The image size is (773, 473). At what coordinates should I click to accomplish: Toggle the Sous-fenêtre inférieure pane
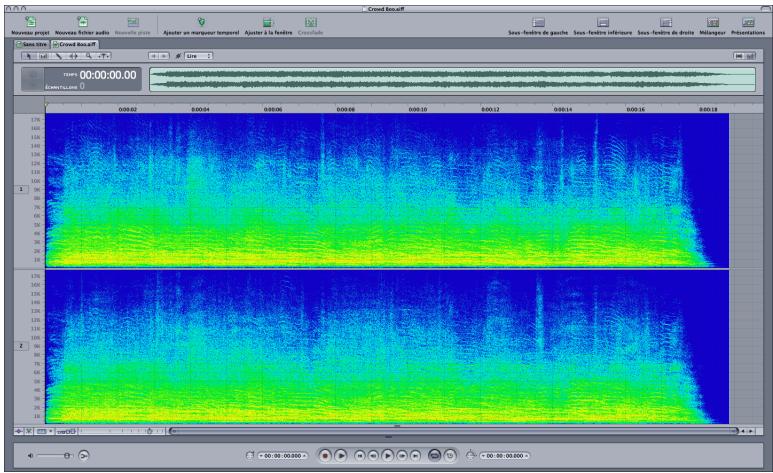click(602, 22)
